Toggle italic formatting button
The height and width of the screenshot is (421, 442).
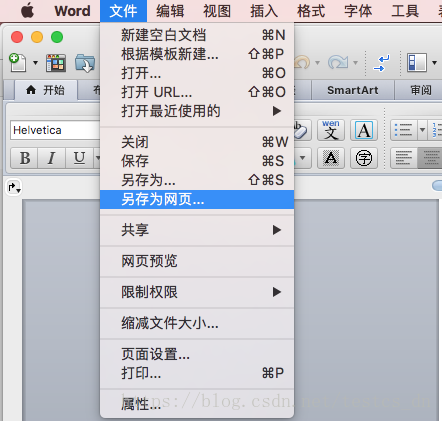coord(51,158)
